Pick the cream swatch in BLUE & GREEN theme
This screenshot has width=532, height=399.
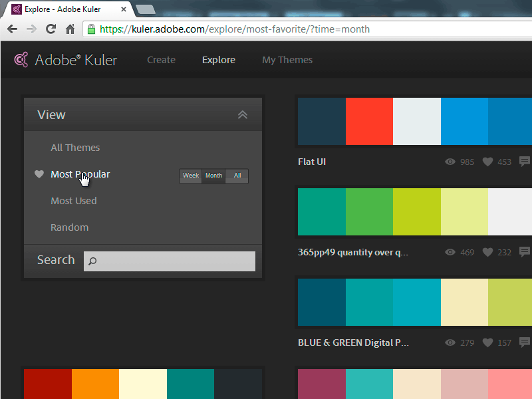tap(464, 303)
